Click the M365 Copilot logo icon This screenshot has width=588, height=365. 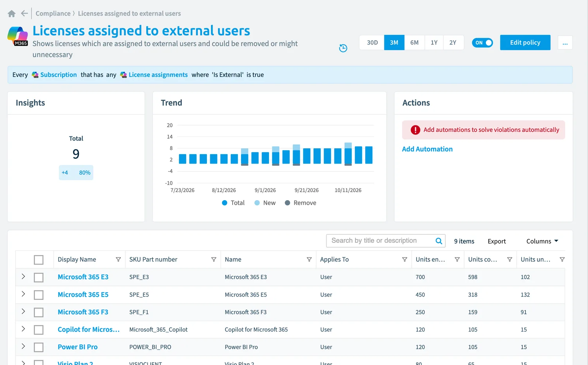point(18,36)
